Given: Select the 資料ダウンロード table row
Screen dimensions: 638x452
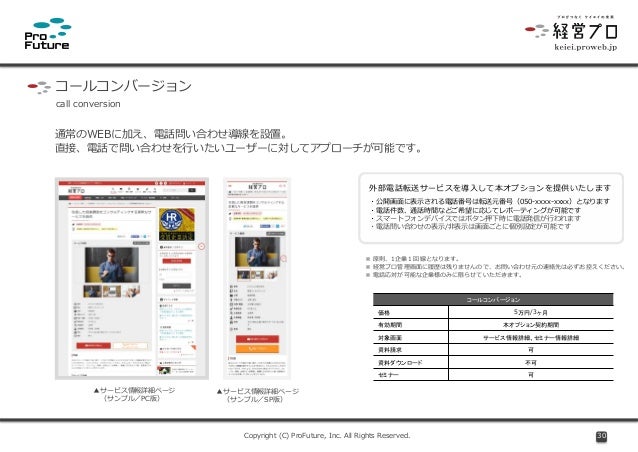Looking at the screenshot, I should point(493,362).
